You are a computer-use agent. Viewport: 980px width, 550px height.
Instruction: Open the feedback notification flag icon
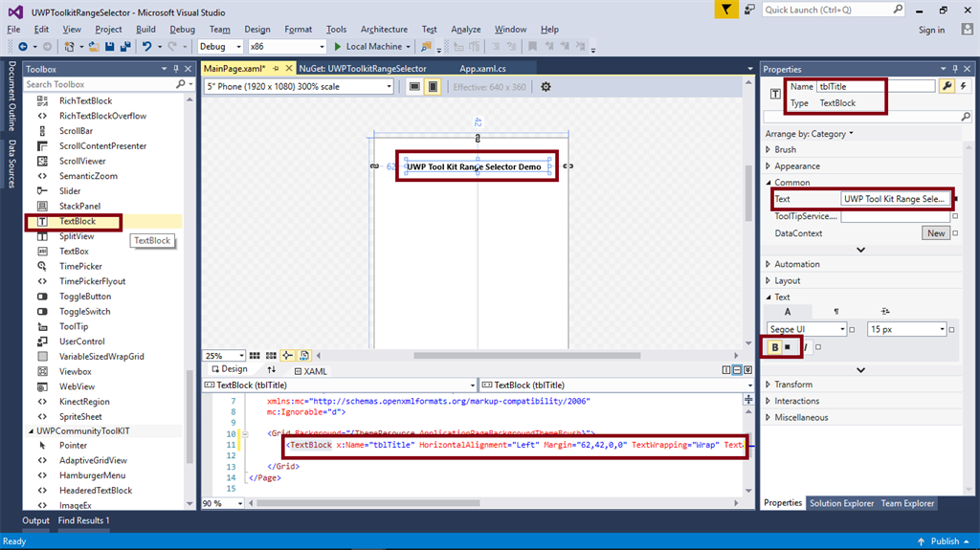[725, 10]
